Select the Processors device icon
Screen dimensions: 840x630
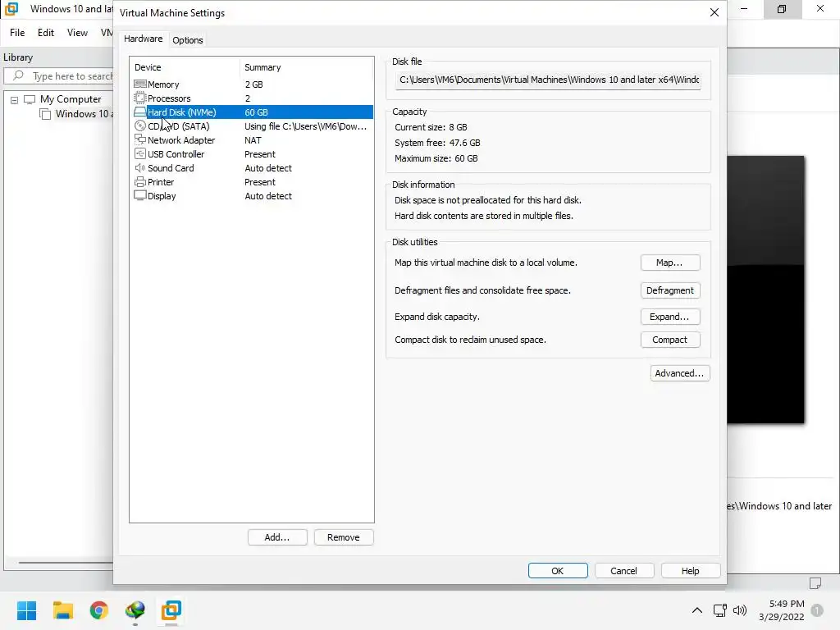(139, 98)
